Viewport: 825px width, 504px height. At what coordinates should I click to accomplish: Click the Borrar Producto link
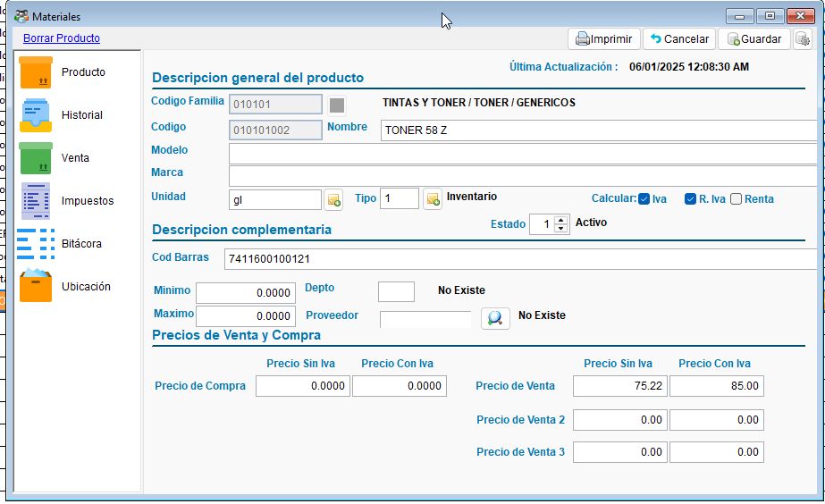pos(62,38)
